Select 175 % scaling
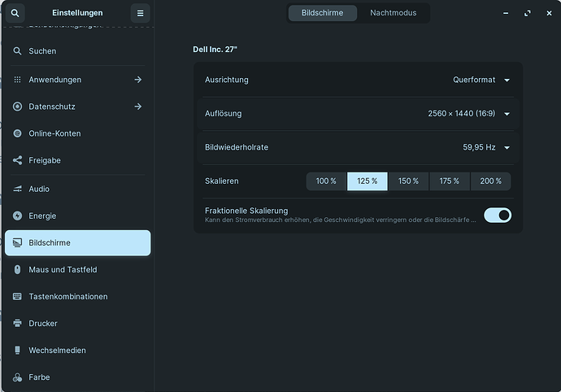Screen dimensions: 561x392 450,181
